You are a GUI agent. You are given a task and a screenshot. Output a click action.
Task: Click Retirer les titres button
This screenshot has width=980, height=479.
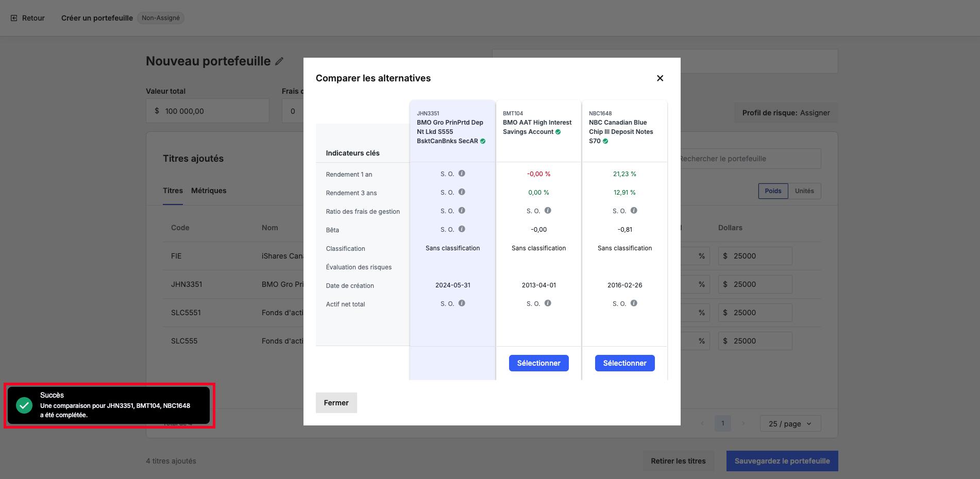pos(678,461)
